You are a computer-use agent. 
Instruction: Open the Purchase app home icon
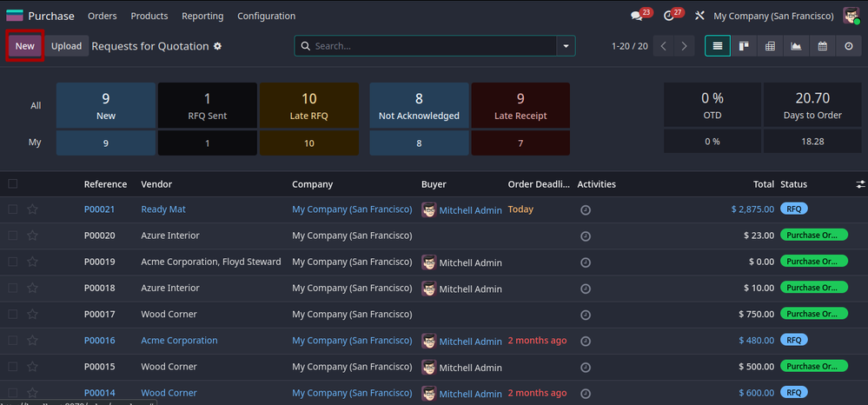point(15,16)
